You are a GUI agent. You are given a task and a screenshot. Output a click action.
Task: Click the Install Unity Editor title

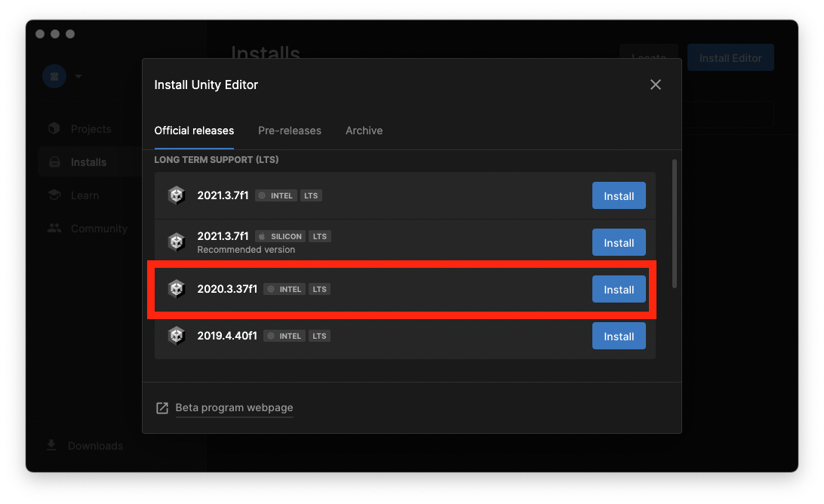coord(206,85)
